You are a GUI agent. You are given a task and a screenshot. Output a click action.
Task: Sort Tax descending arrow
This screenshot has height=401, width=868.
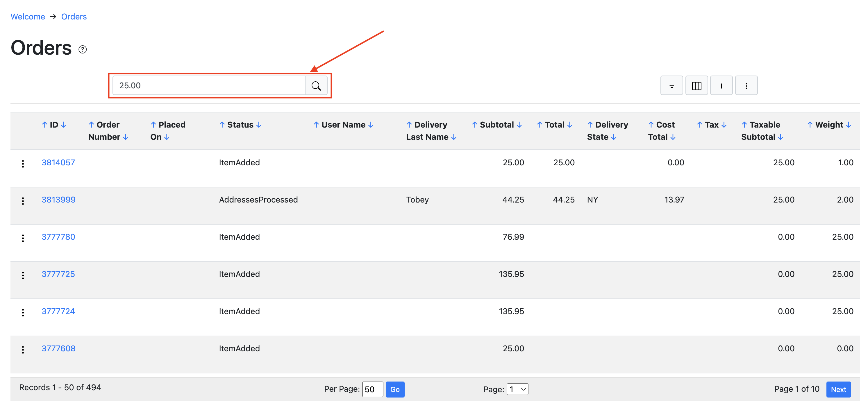coord(724,125)
